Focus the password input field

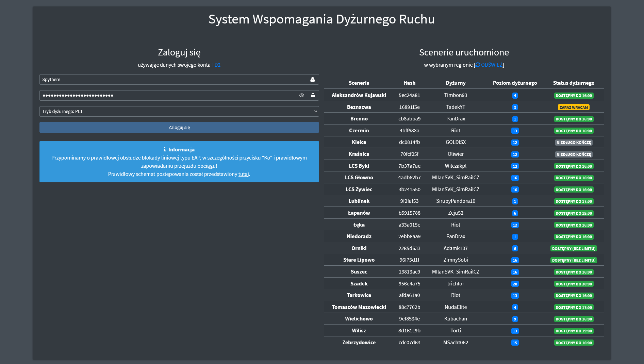point(168,95)
